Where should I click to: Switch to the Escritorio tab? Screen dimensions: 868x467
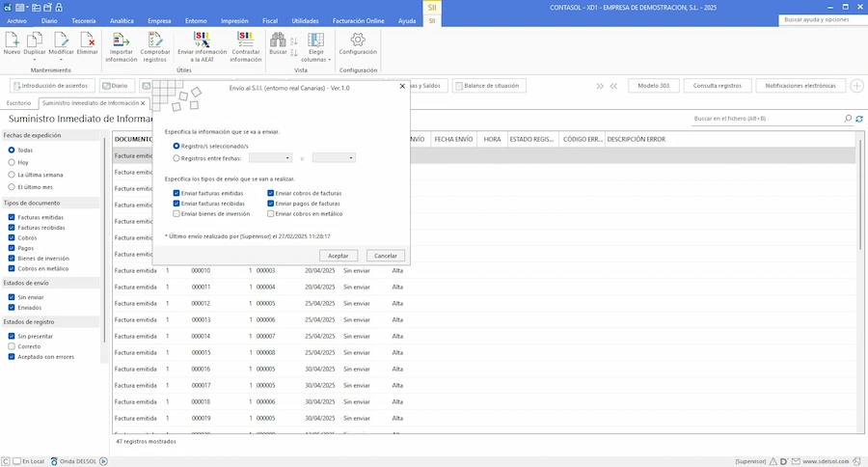[18, 102]
